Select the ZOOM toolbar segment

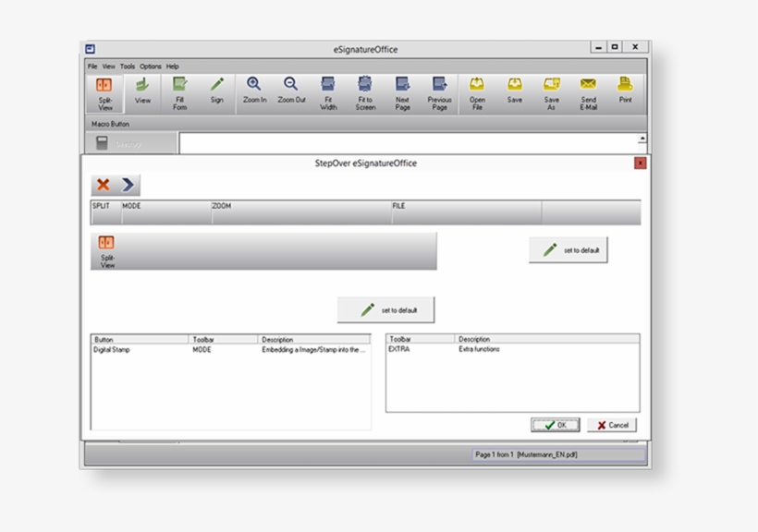coord(301,212)
